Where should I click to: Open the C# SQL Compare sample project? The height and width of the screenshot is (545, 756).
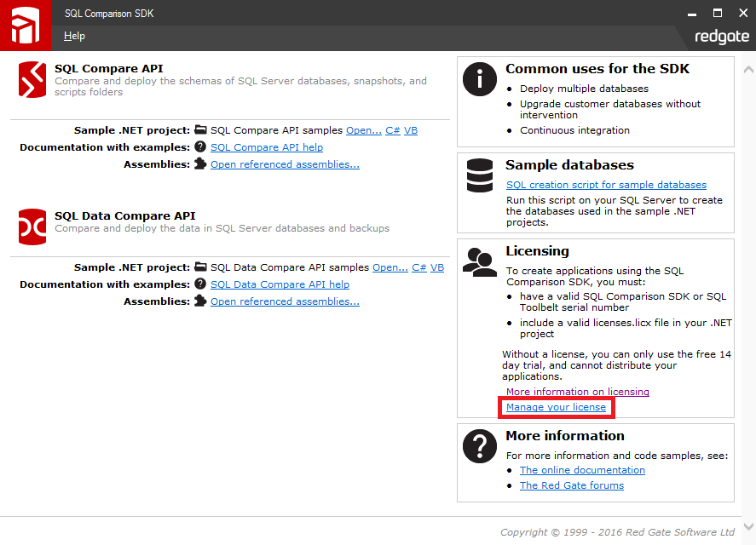393,130
